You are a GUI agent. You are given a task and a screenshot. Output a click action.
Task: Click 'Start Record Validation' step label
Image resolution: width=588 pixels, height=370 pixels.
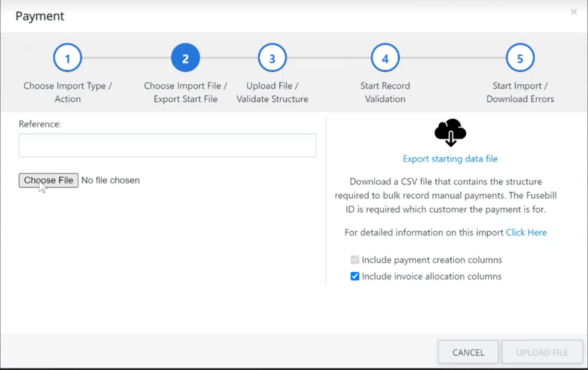385,92
